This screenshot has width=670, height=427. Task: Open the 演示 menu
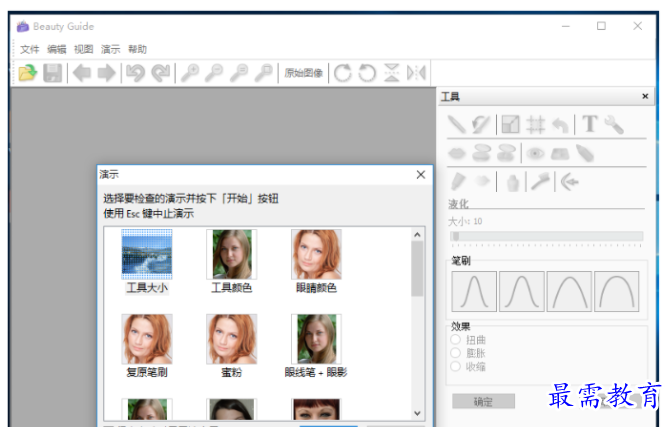(110, 49)
